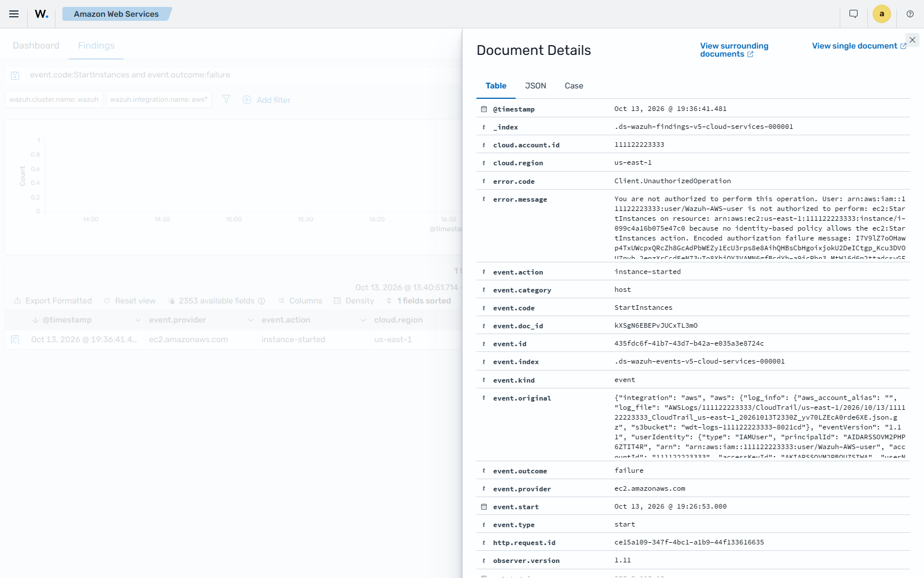The width and height of the screenshot is (924, 578).
Task: Open the newsfeed chat icon
Action: [854, 14]
